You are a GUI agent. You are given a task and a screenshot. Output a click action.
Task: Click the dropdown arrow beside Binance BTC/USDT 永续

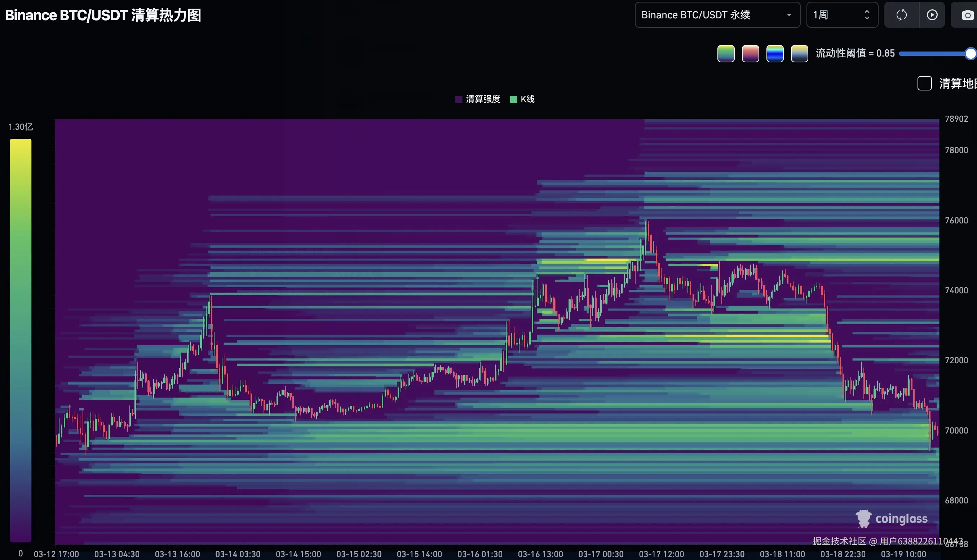point(789,15)
